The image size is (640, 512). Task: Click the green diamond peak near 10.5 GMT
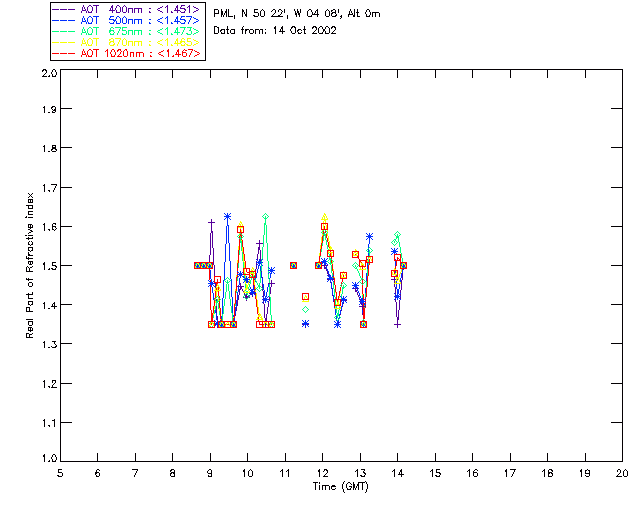coord(266,216)
